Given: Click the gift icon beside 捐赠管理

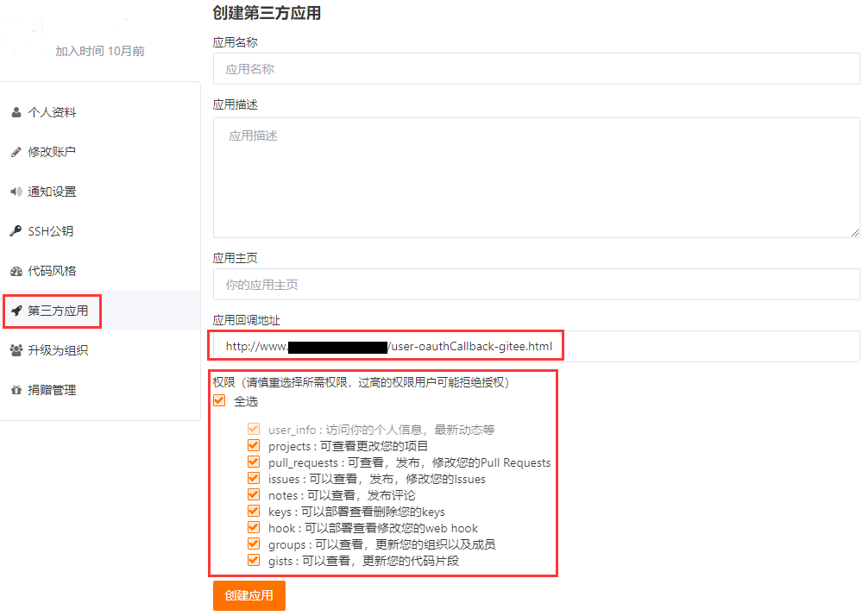Looking at the screenshot, I should (x=16, y=390).
